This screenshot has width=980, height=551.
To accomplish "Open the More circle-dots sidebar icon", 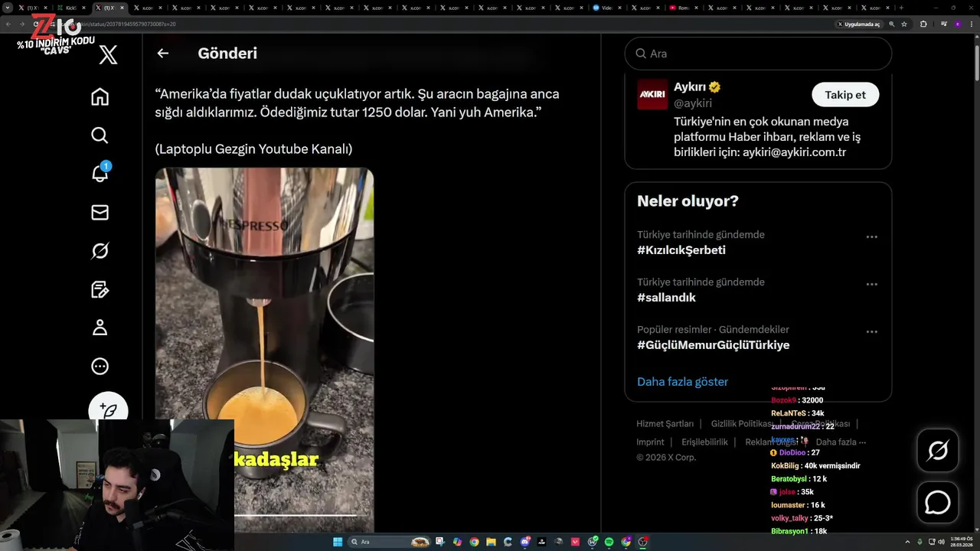I will [100, 366].
